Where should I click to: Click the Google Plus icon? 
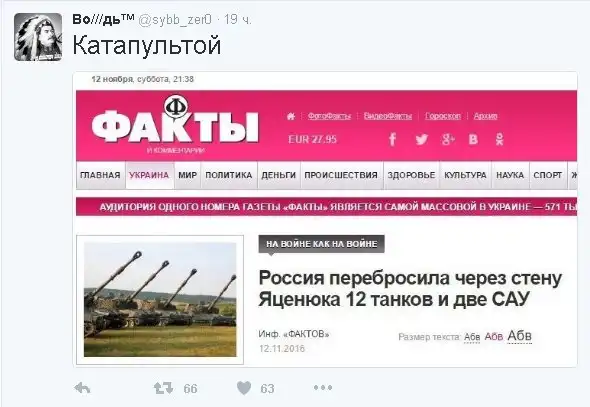448,140
